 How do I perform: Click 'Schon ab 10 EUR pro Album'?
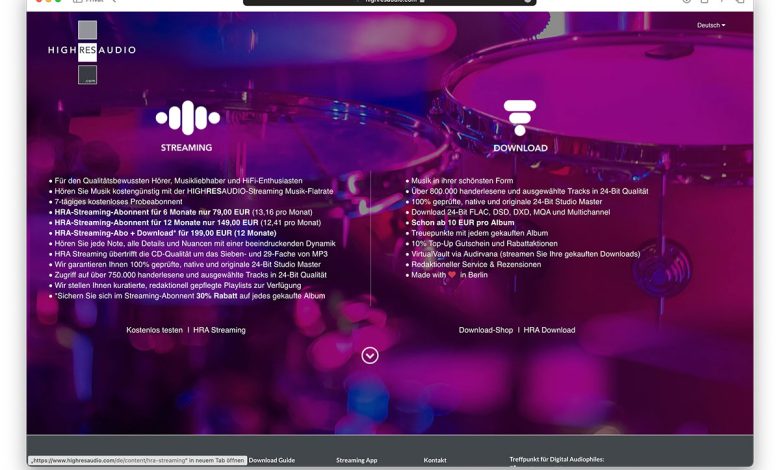coord(463,222)
